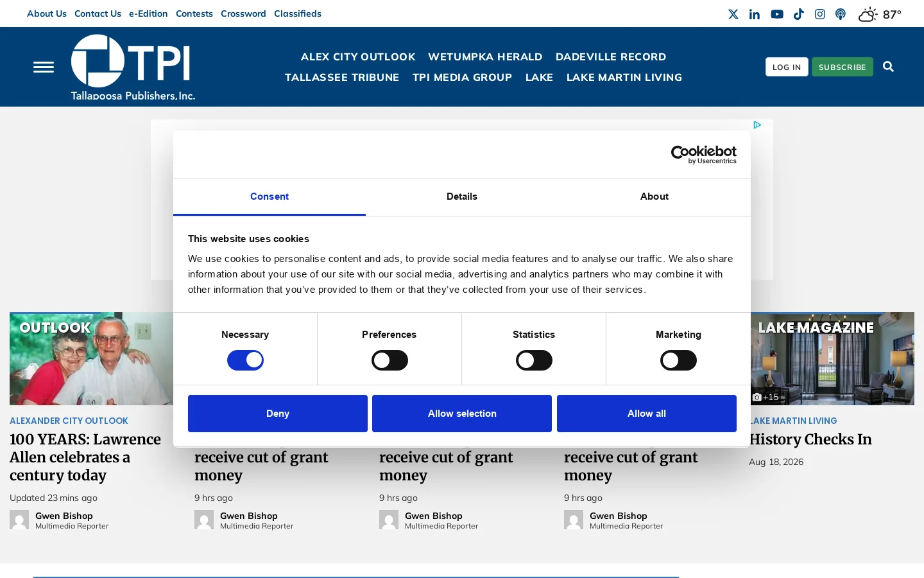Click the green Subscribe button
This screenshot has width=924, height=578.
pyautogui.click(x=843, y=67)
